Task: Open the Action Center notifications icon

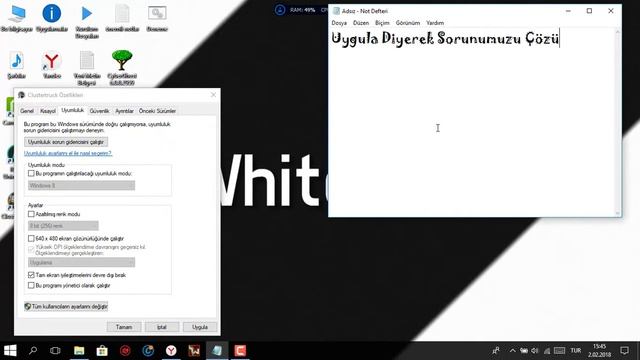Action: click(x=624, y=351)
